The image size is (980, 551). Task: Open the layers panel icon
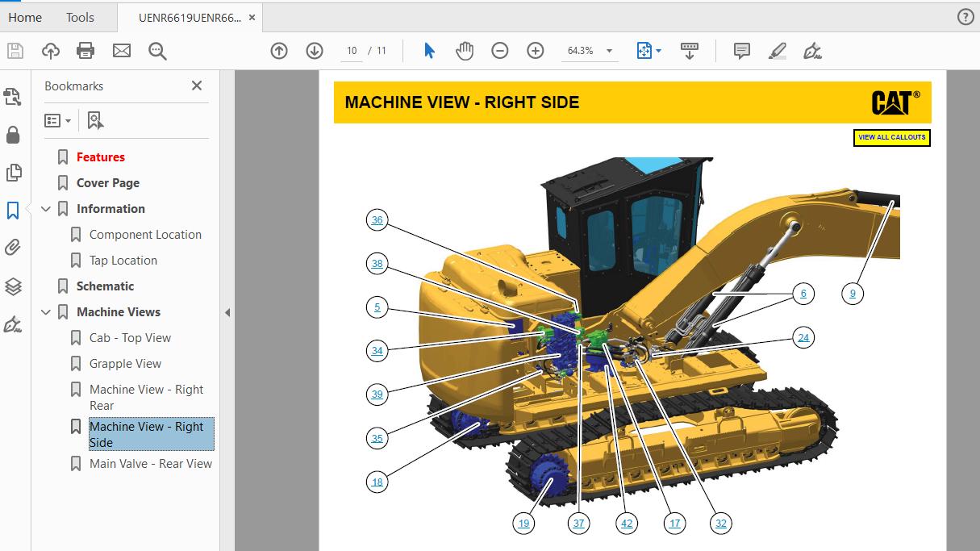coord(13,286)
